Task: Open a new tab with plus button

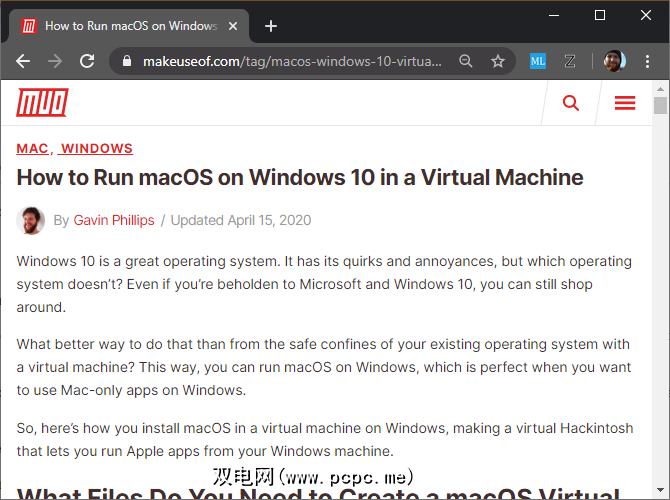Action: click(271, 26)
